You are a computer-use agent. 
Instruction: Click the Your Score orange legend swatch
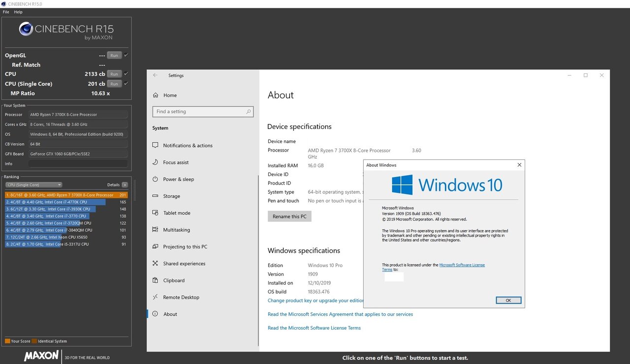click(x=7, y=341)
